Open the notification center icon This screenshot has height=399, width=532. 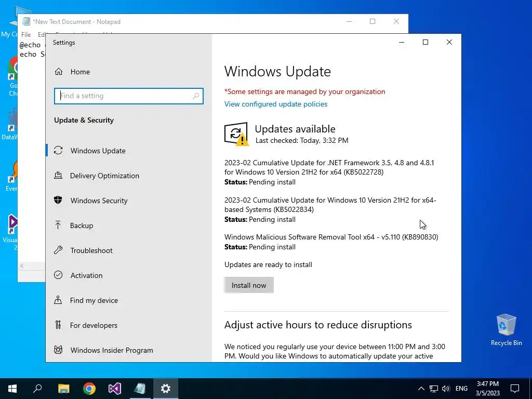click(x=515, y=389)
